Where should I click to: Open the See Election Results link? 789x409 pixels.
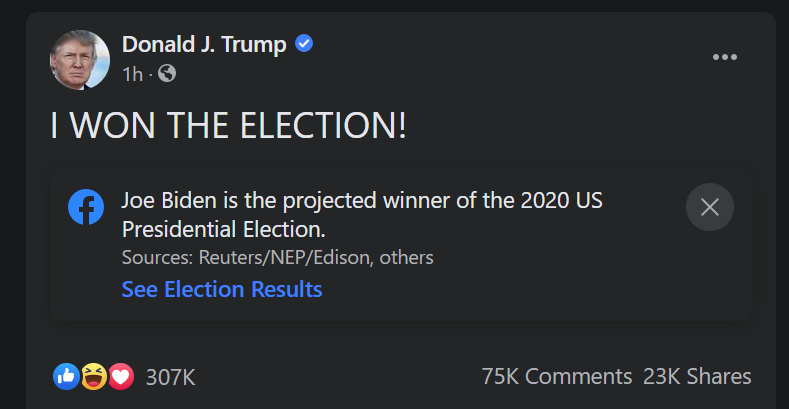(222, 290)
